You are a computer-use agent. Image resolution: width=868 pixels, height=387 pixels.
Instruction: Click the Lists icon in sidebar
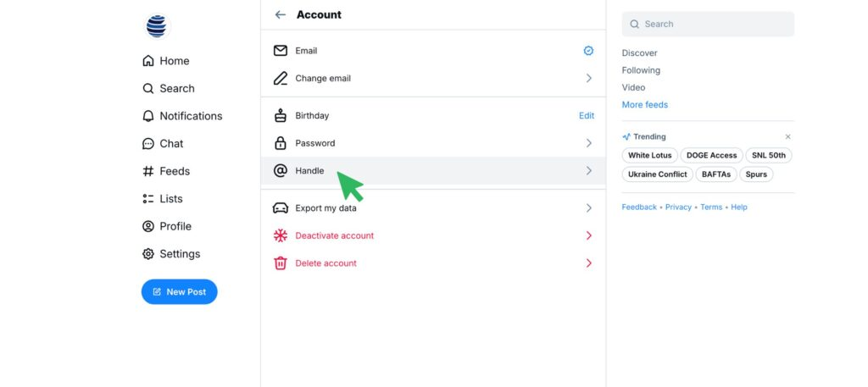pyautogui.click(x=148, y=199)
